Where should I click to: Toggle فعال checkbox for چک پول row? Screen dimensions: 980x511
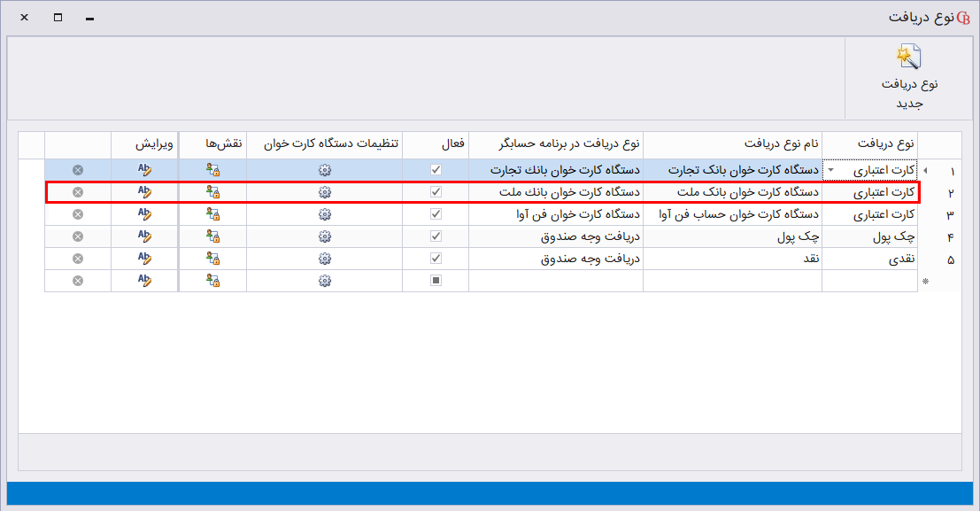coord(436,236)
